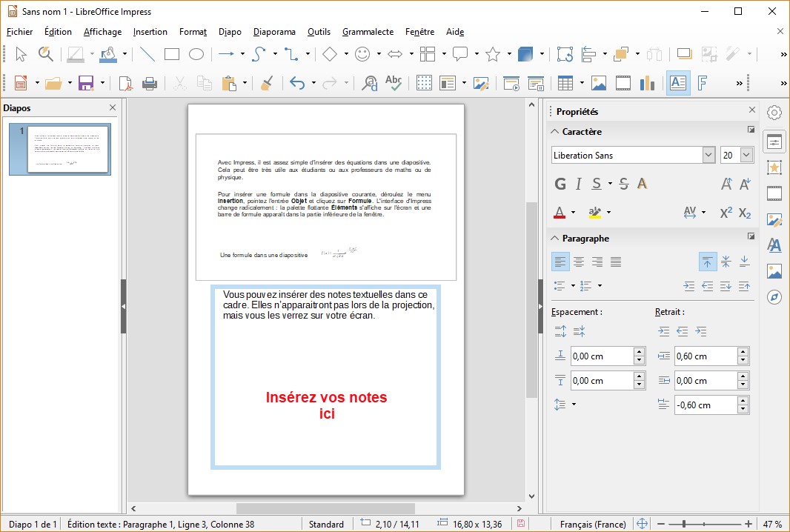Select the Ellipse drawing tool
This screenshot has height=532, width=790.
[x=196, y=54]
